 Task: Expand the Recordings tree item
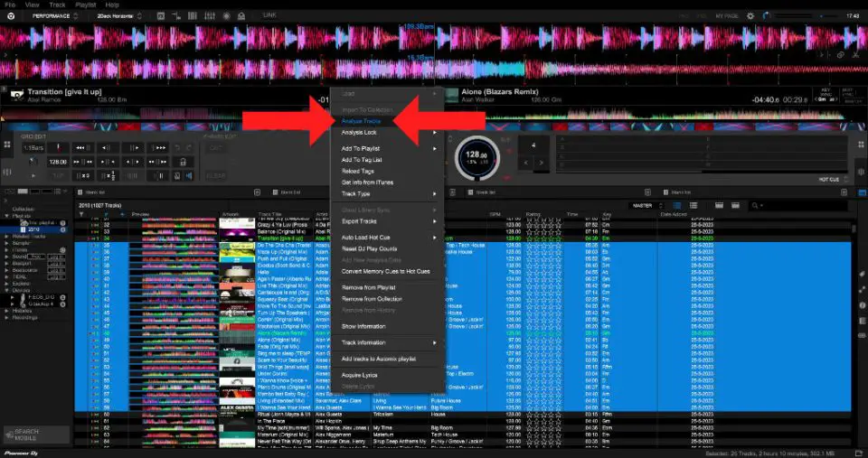tap(6, 317)
